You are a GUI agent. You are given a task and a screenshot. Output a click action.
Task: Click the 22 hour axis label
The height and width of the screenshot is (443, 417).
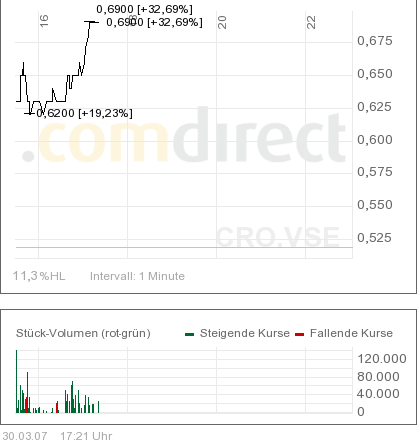tap(311, 22)
